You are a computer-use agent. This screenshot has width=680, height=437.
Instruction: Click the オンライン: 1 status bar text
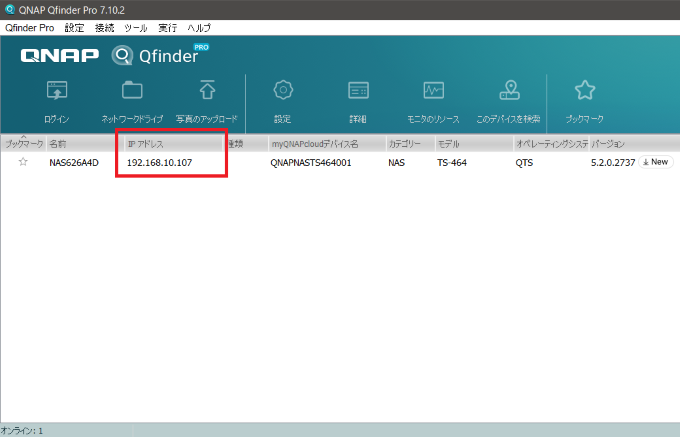(22, 431)
